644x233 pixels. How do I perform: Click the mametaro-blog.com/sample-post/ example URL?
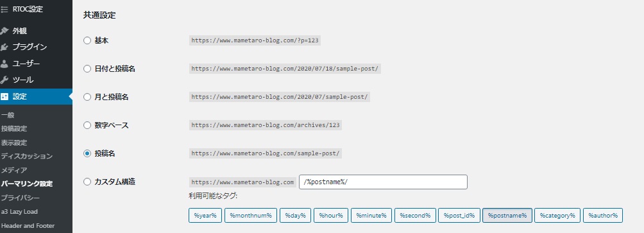point(266,153)
